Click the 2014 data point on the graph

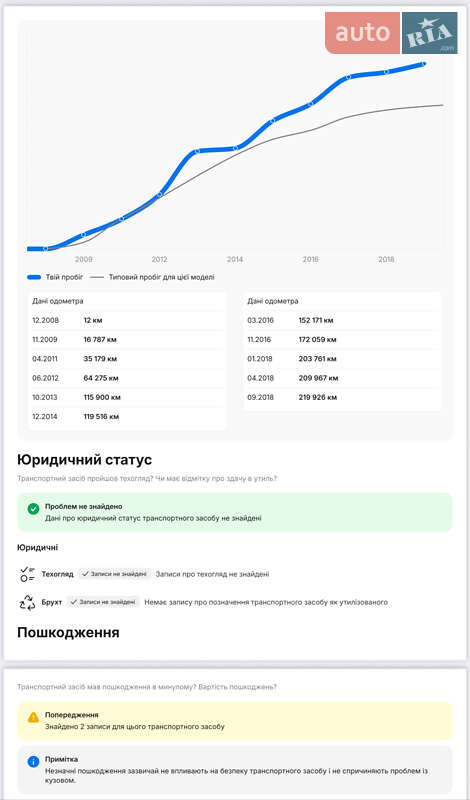pos(235,148)
